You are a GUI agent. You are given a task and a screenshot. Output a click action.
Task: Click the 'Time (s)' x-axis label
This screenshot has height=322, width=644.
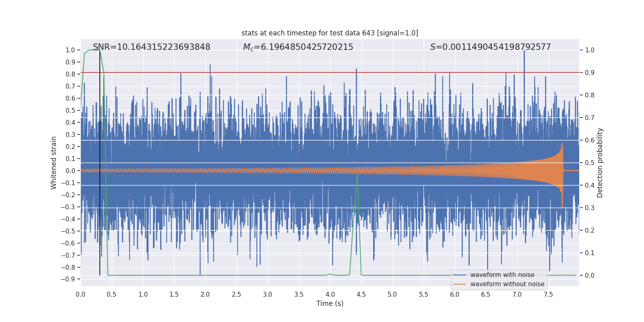tap(330, 303)
